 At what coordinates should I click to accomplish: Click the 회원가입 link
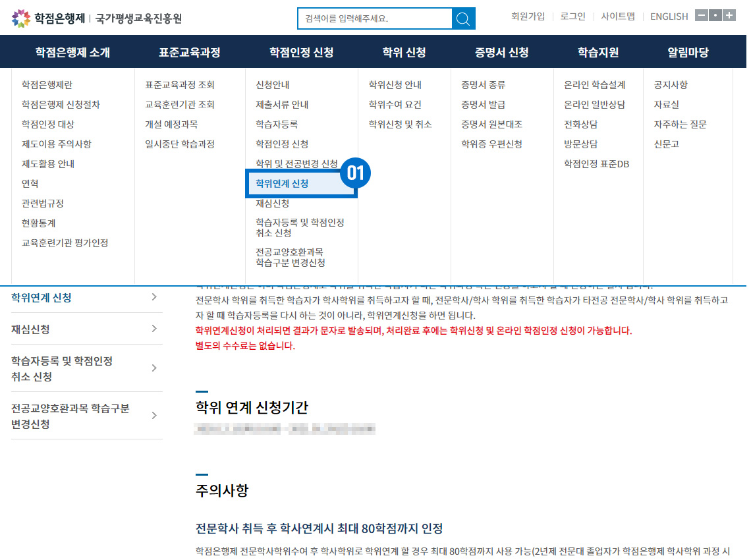[528, 16]
